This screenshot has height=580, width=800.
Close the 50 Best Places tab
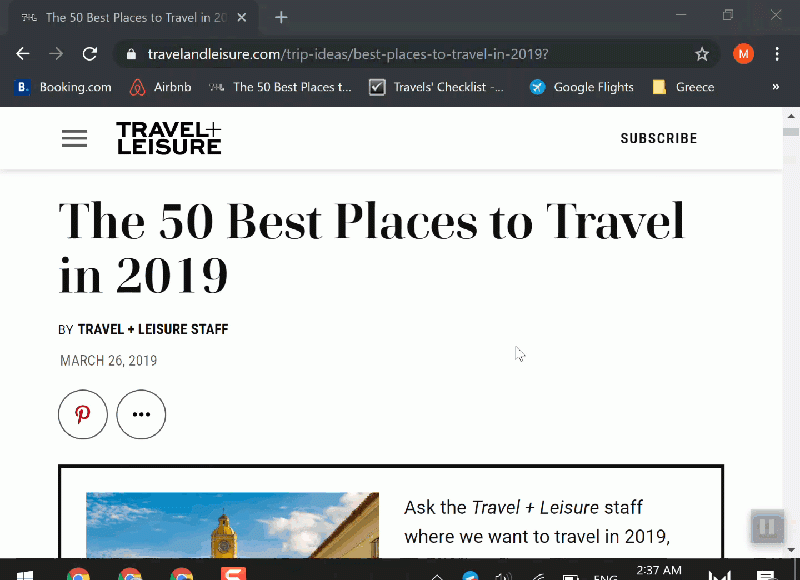click(242, 18)
